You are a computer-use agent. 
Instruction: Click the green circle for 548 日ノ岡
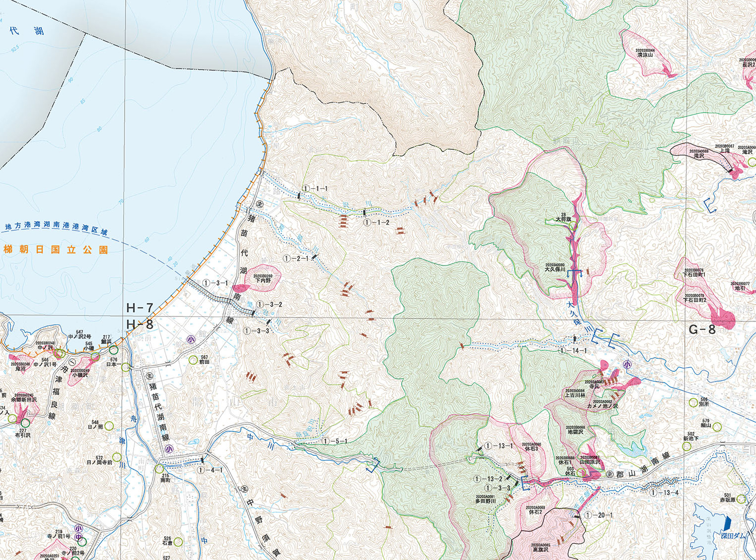point(109,426)
